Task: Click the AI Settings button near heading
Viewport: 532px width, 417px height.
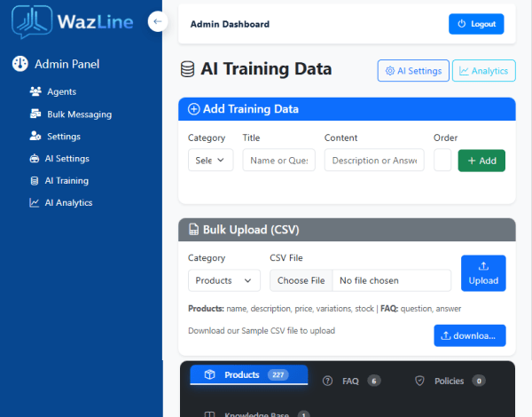Action: pos(413,71)
